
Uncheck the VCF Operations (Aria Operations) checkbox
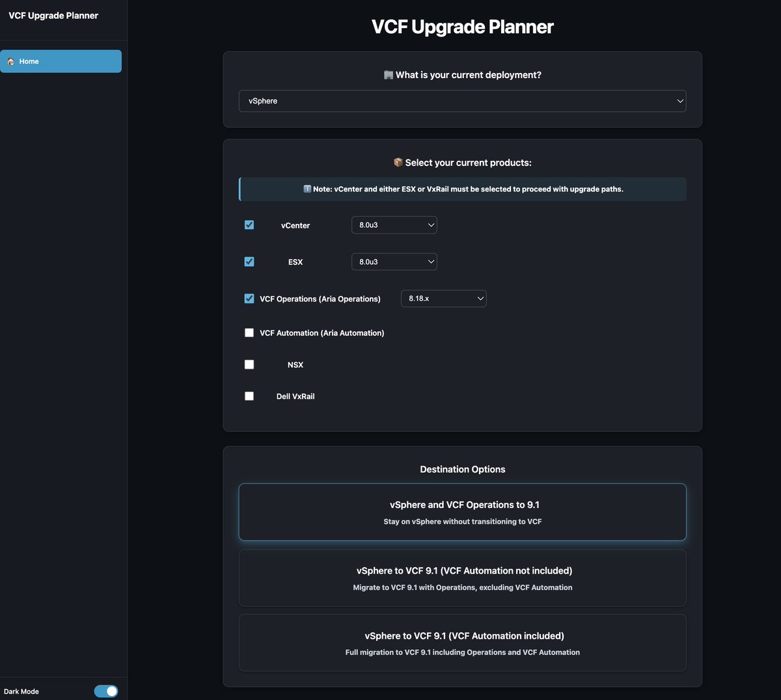pos(249,298)
